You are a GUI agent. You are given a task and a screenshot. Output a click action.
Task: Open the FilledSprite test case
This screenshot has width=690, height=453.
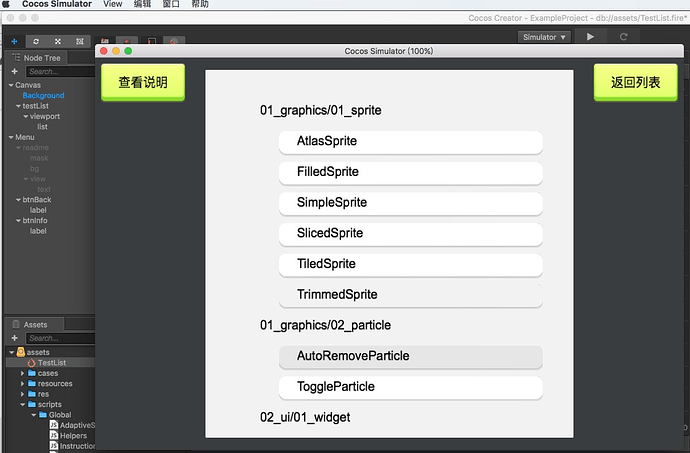tap(411, 173)
